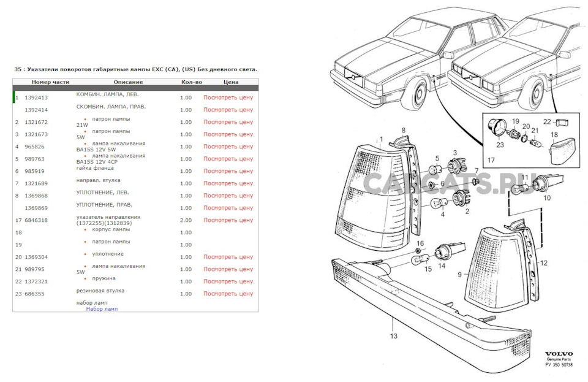
Task: Select part number 1372321 text
Action: point(36,281)
